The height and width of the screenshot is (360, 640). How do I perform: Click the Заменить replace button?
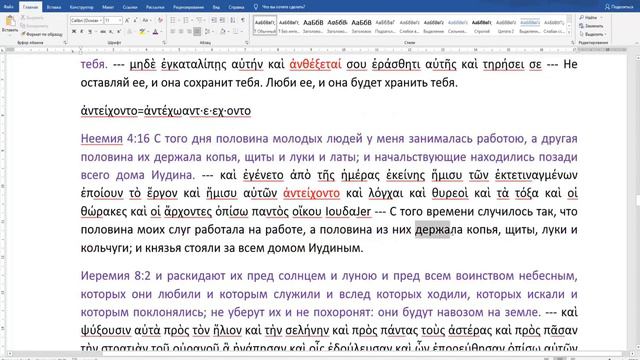pos(591,26)
